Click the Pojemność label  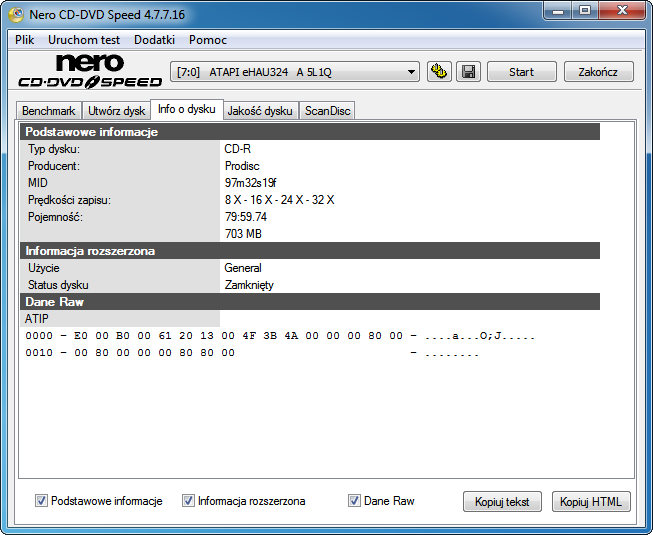click(x=55, y=217)
